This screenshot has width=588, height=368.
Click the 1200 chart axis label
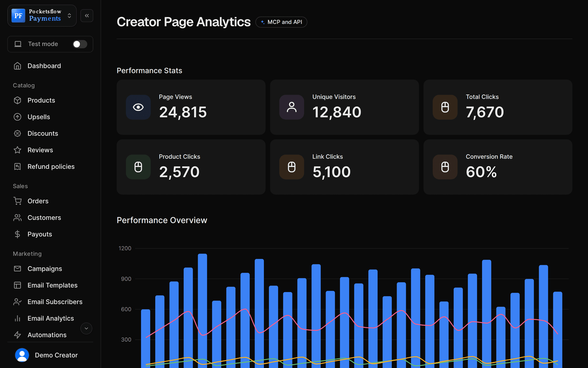pos(125,248)
